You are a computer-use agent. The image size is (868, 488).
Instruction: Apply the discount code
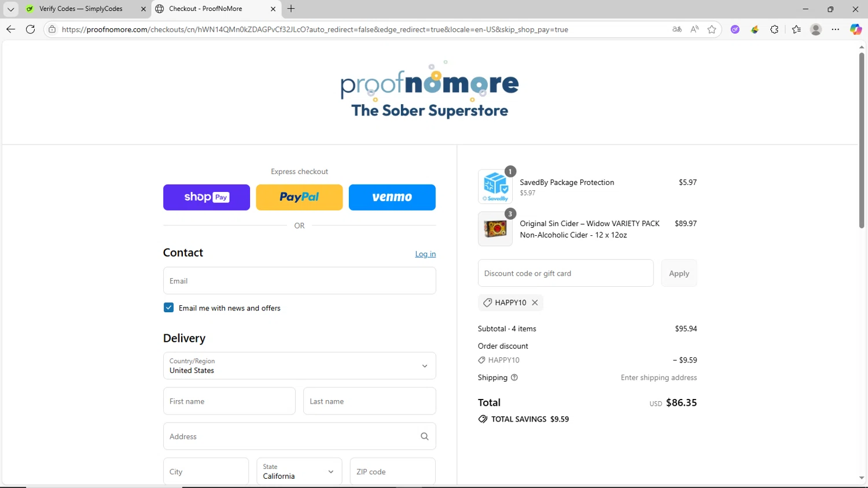coord(679,273)
